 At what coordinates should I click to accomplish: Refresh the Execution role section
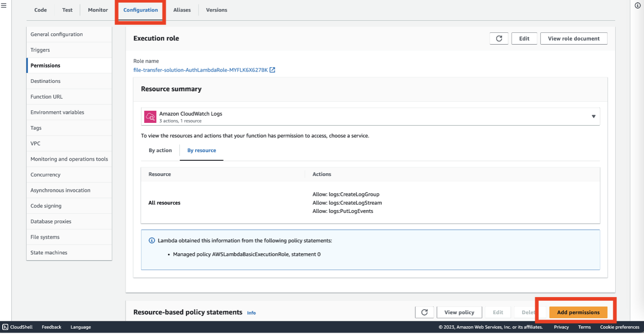499,38
